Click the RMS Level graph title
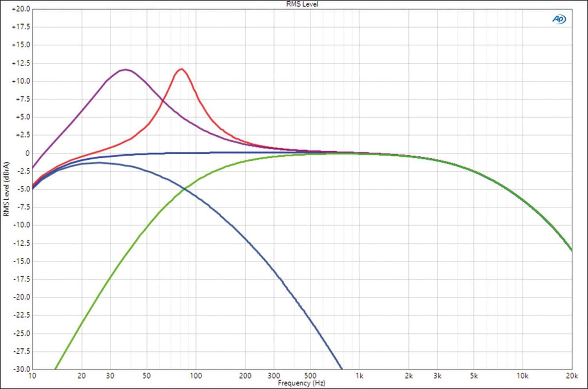588x389 pixels. point(302,4)
